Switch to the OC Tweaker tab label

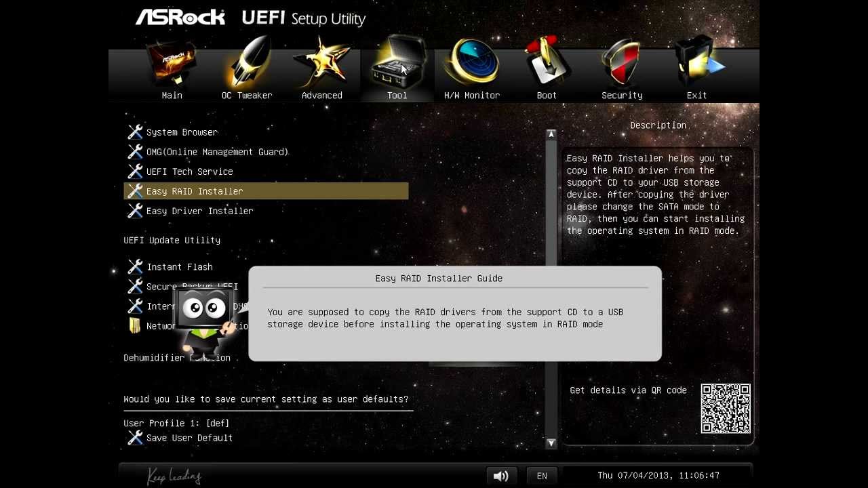pos(247,96)
